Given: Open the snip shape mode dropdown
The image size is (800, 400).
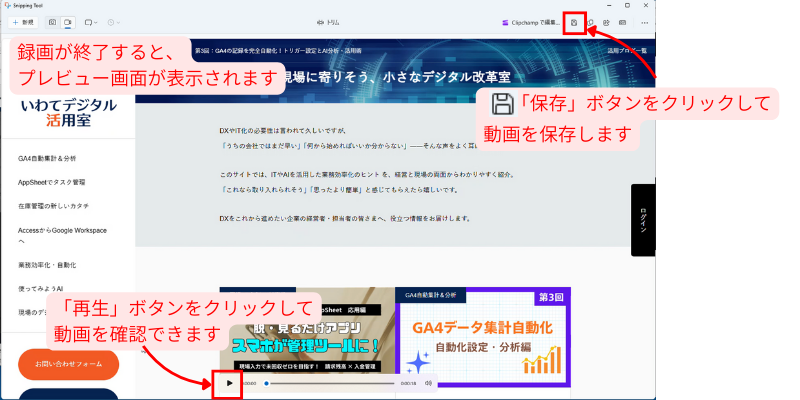Looking at the screenshot, I should (91, 22).
